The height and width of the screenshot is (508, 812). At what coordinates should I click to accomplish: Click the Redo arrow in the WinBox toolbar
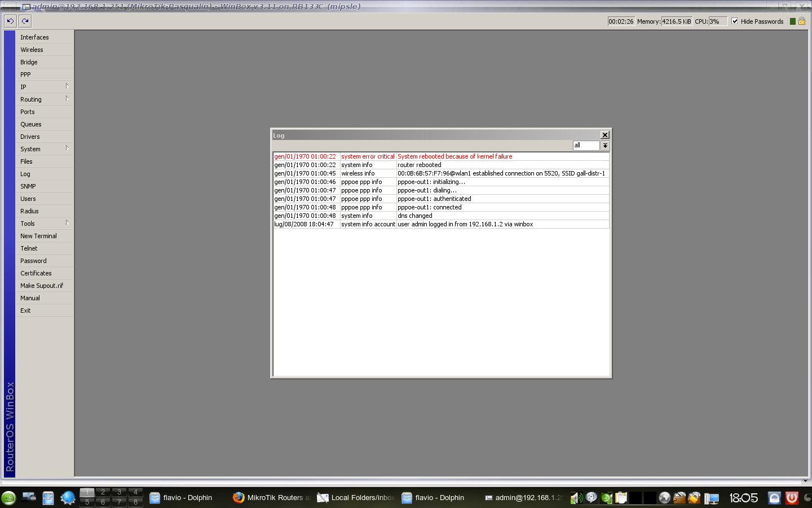(x=24, y=21)
